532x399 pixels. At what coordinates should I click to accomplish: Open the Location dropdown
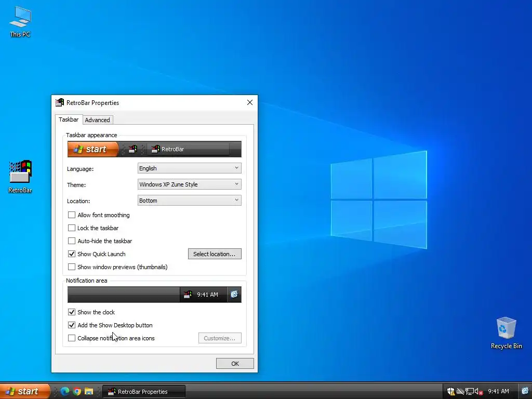pyautogui.click(x=189, y=201)
